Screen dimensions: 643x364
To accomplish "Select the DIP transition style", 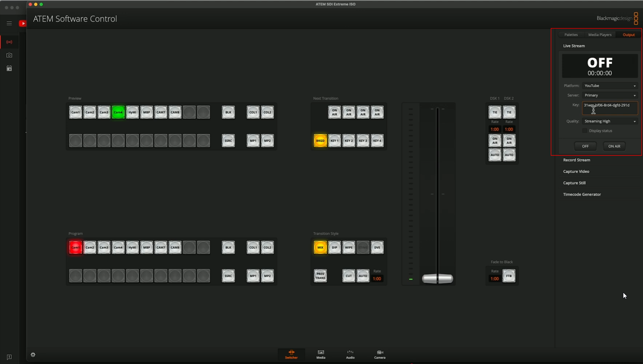I will [x=335, y=247].
